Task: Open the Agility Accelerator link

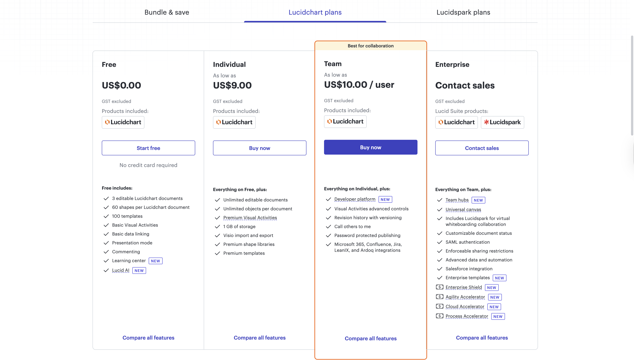Action: (465, 297)
